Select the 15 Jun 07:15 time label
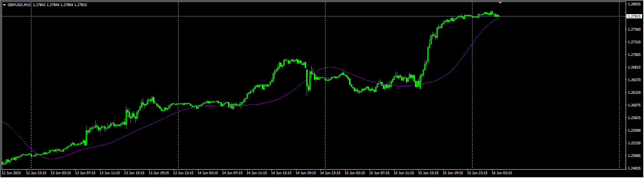 (379, 173)
